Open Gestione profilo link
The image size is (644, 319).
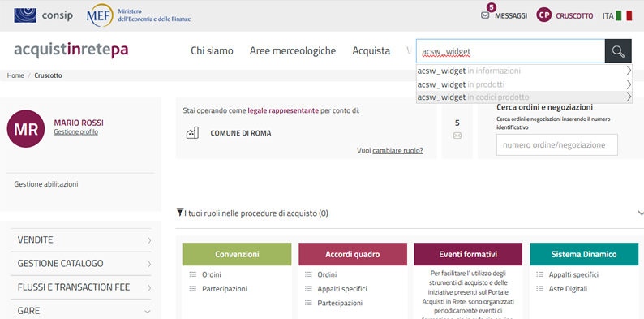click(75, 132)
